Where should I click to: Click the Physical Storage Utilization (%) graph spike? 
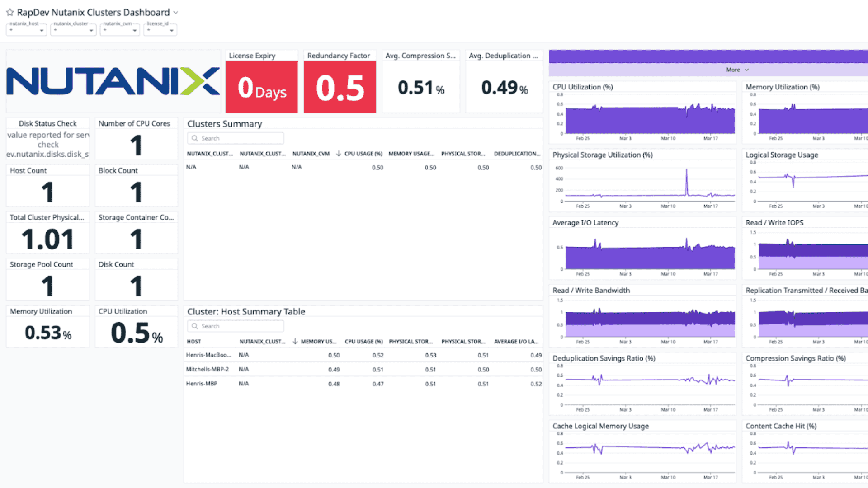[x=686, y=182]
